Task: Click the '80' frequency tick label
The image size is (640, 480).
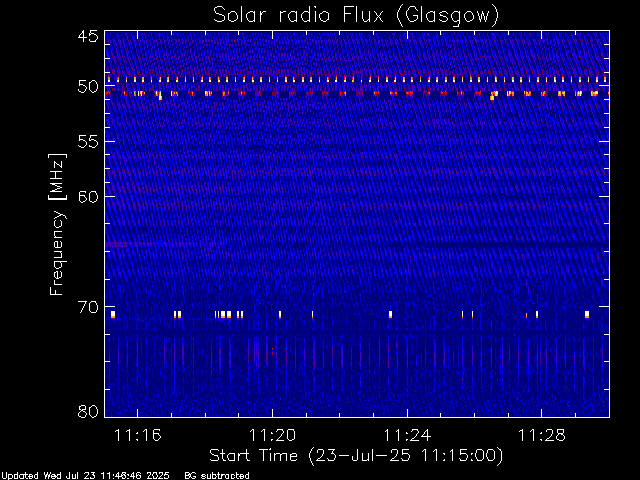Action: [88, 411]
